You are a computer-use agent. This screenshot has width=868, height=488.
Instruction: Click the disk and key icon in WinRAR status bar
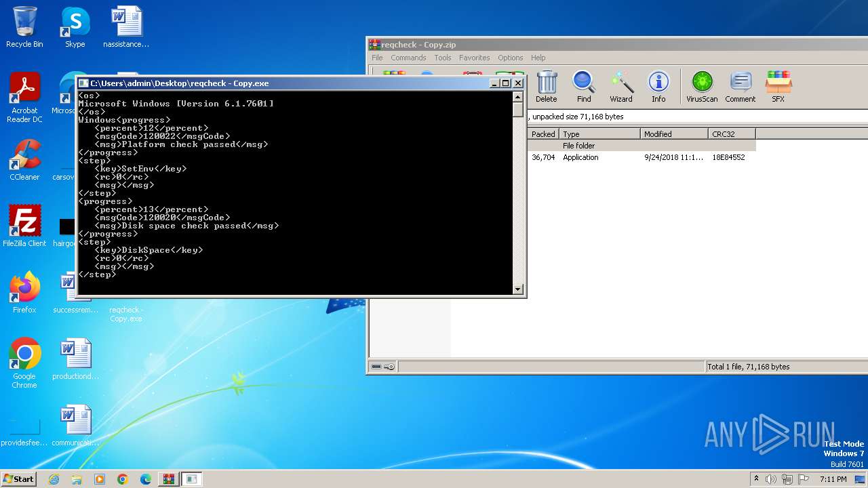point(383,367)
